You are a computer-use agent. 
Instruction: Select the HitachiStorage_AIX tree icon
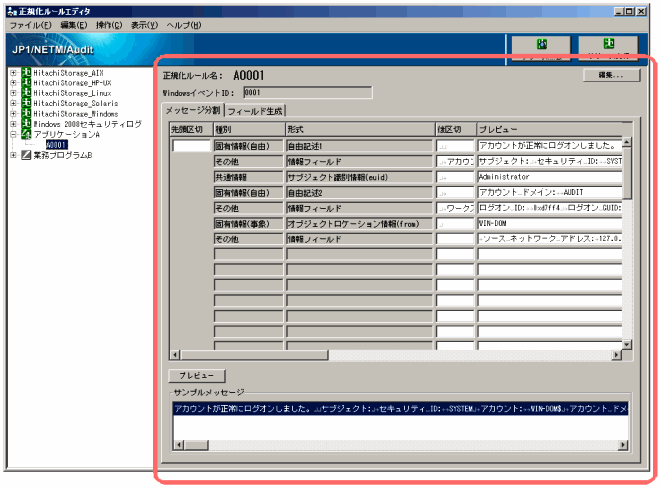[25, 73]
